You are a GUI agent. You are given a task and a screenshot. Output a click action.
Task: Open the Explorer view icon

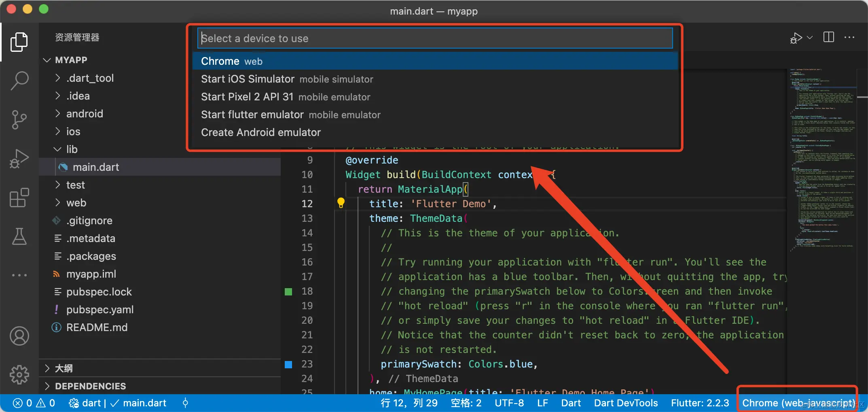pyautogui.click(x=19, y=42)
